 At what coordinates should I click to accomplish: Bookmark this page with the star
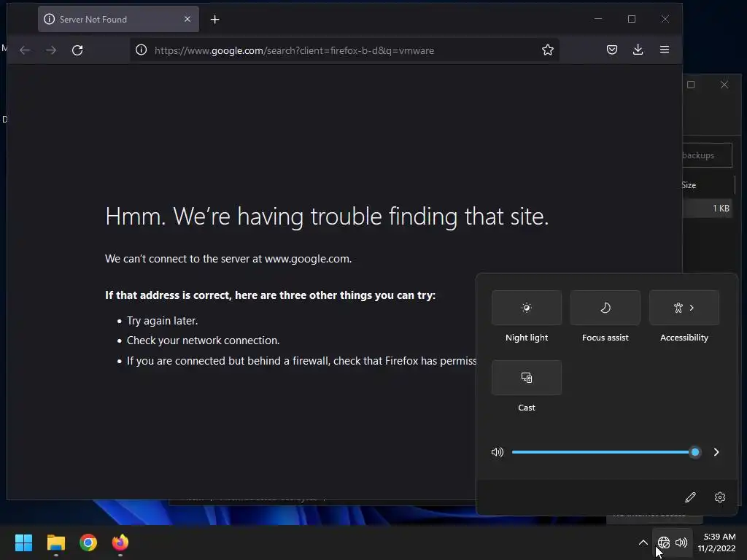[x=547, y=50]
